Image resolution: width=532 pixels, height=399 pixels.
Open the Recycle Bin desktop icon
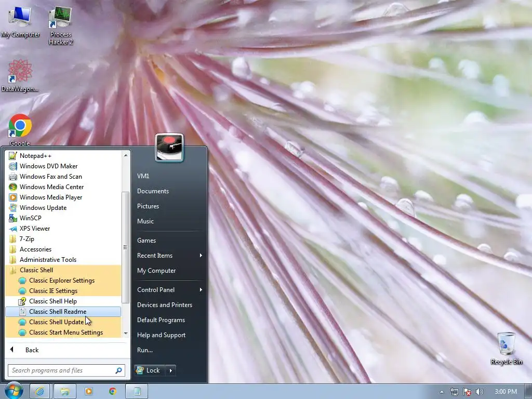506,349
